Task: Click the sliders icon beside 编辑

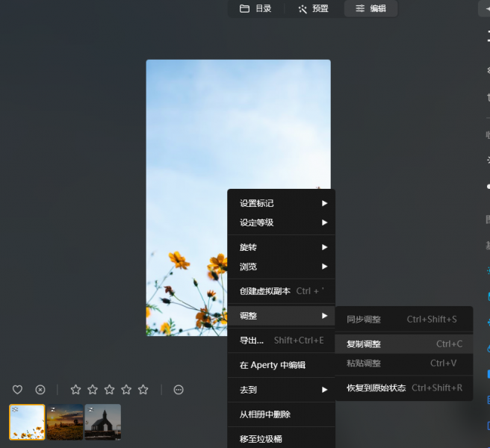Action: [360, 8]
